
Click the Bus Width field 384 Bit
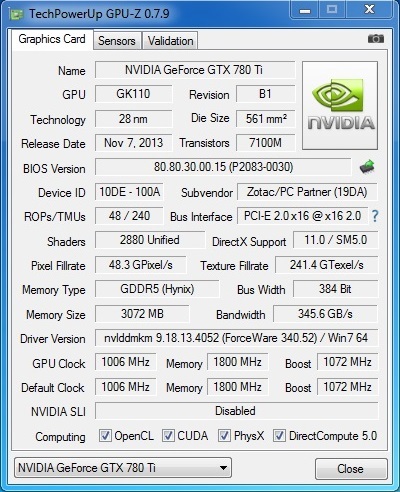tap(336, 289)
